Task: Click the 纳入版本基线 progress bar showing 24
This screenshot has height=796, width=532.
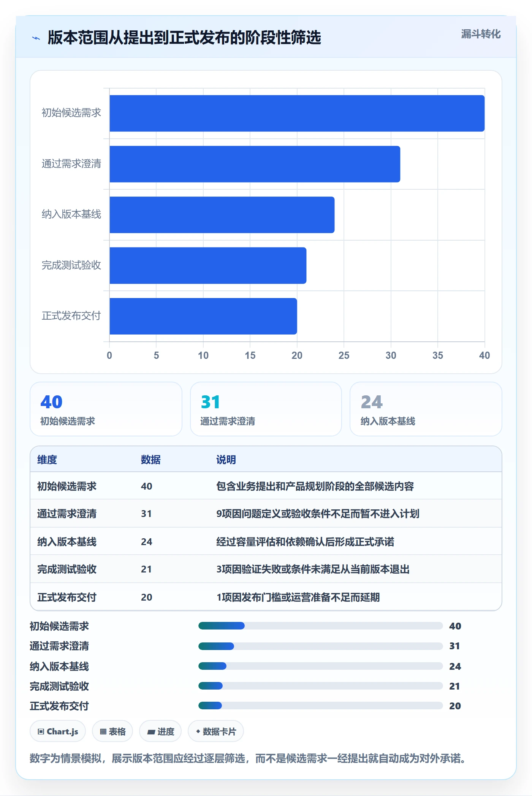Action: tap(320, 666)
